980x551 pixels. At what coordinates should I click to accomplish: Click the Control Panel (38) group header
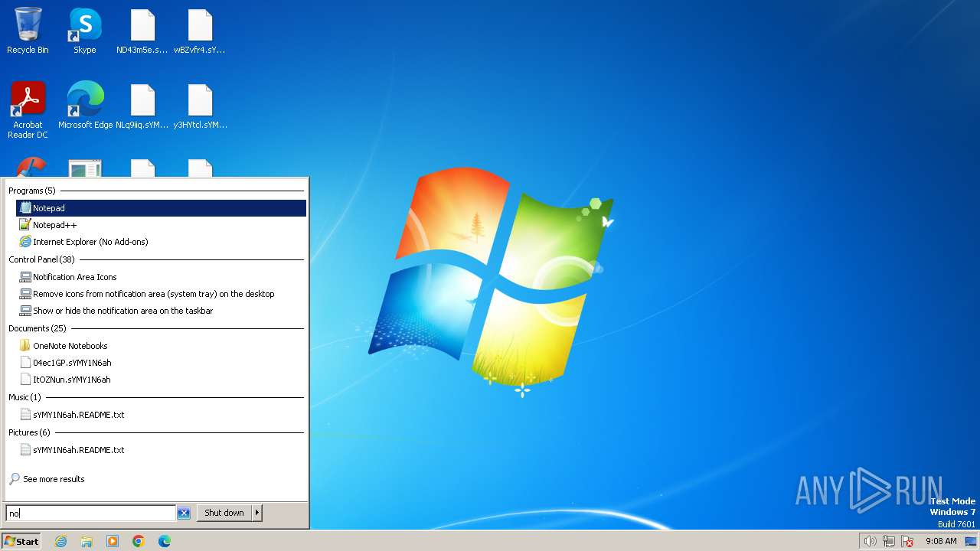41,259
